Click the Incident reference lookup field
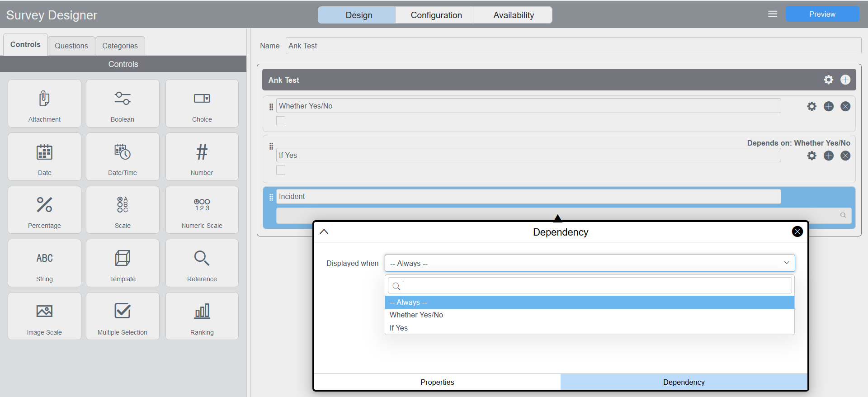The image size is (868, 397). tap(564, 215)
